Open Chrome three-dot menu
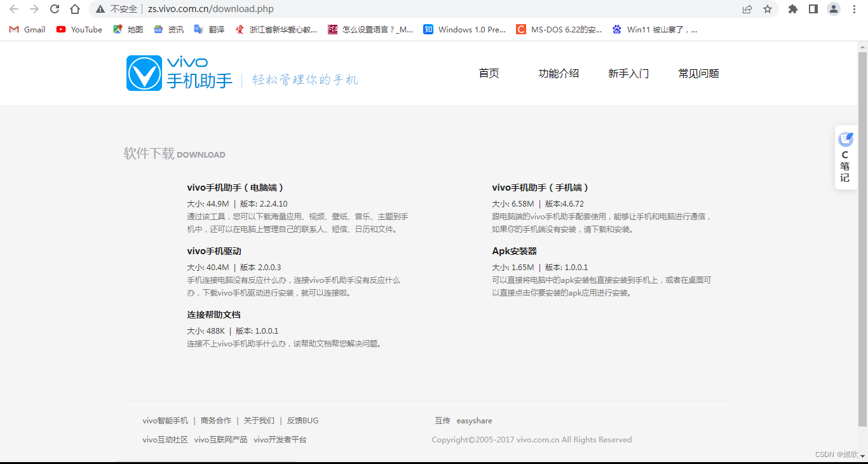Viewport: 868px width, 464px height. pos(853,9)
